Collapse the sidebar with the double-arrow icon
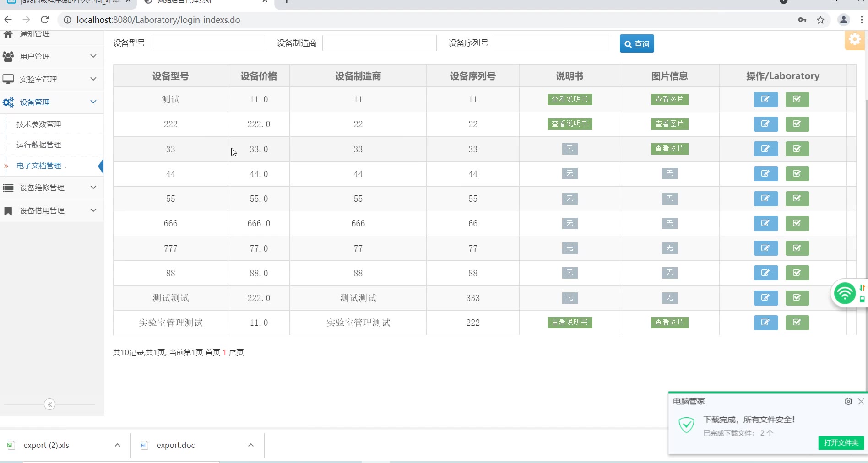This screenshot has height=463, width=868. (x=50, y=404)
